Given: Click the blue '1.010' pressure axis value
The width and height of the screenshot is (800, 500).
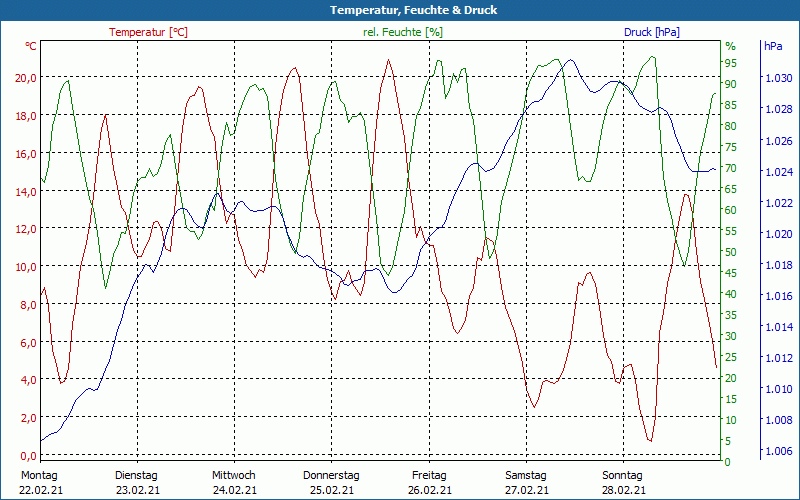Looking at the screenshot, I should (779, 389).
